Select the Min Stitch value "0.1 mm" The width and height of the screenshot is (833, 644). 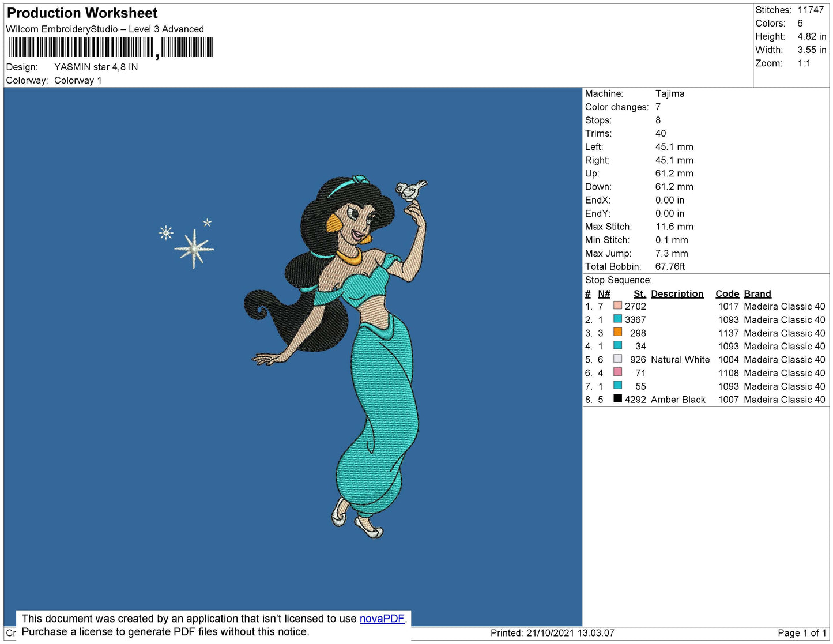coord(672,240)
